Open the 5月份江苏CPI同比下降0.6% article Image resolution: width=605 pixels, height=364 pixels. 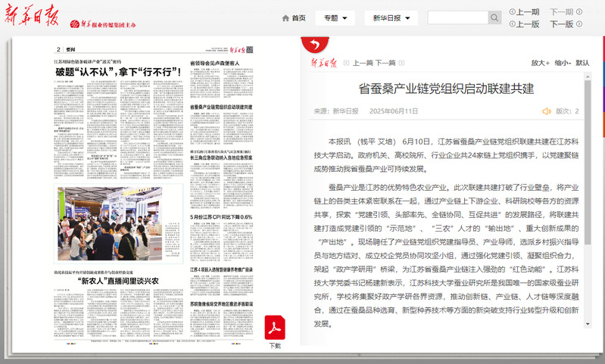click(221, 216)
